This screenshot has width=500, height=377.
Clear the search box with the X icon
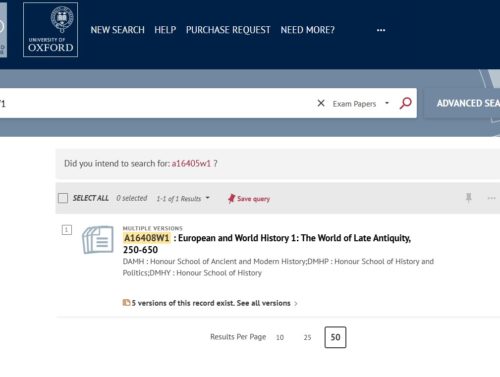point(321,103)
